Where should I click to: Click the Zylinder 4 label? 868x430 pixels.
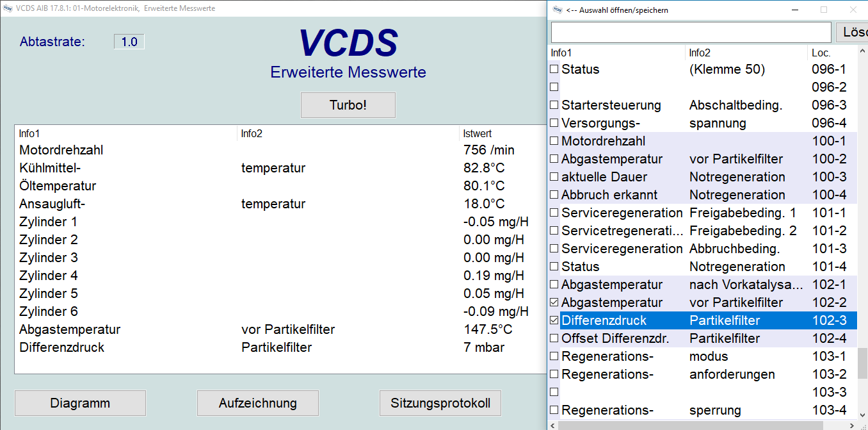pyautogui.click(x=49, y=276)
